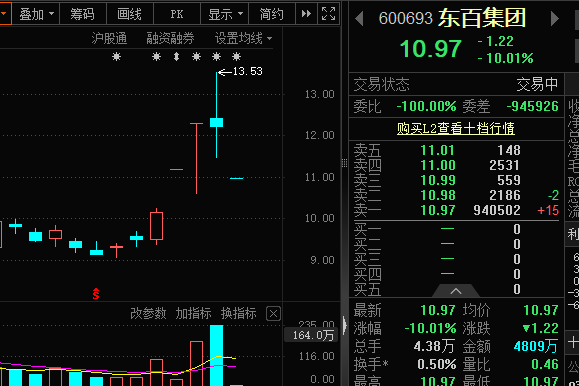
Task: Click the 卖二 price 10.98
Action: point(438,195)
